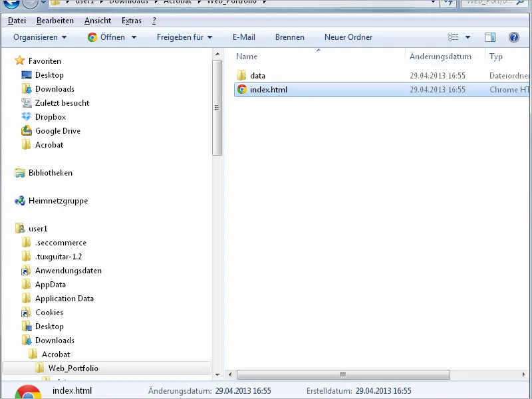Create a Neuer Ordner
The image size is (532, 399).
pyautogui.click(x=348, y=37)
